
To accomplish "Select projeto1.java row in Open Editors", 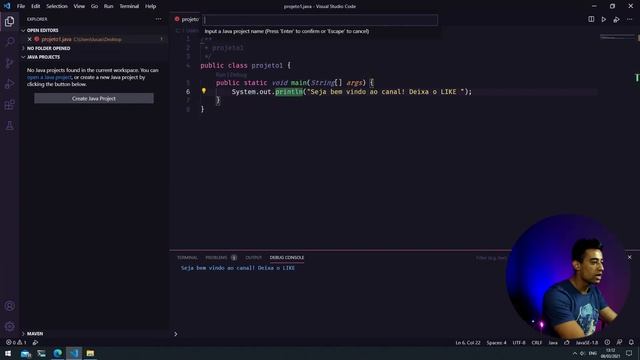I will click(94, 39).
